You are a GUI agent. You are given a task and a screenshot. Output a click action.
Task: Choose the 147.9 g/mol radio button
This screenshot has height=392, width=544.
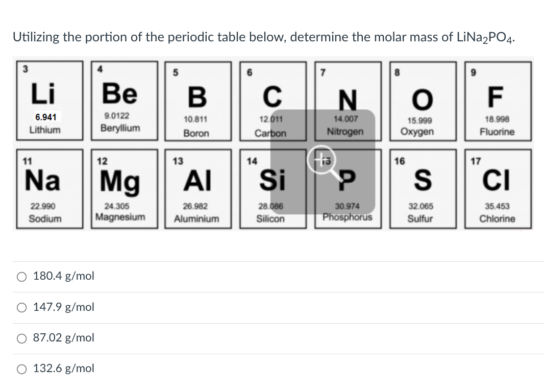22,307
